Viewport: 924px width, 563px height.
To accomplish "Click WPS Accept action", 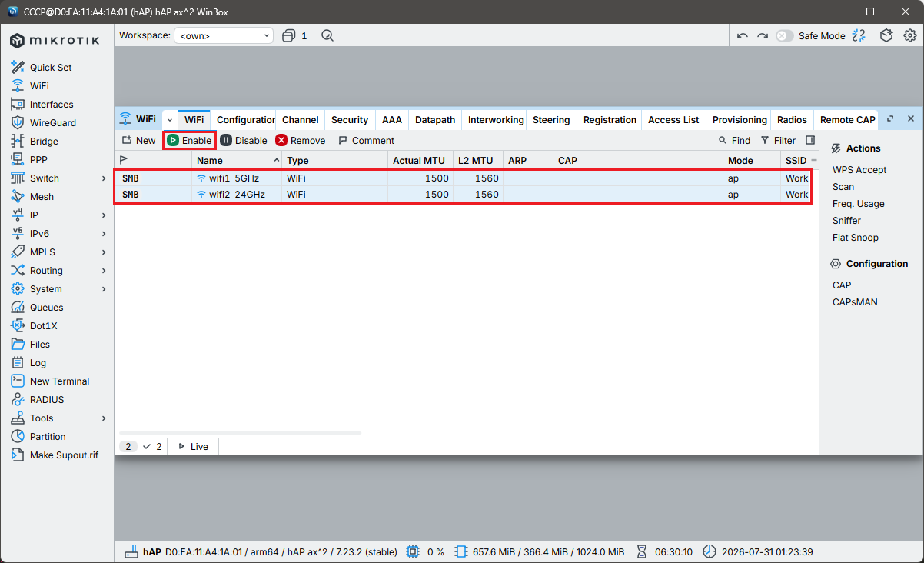I will tap(859, 170).
